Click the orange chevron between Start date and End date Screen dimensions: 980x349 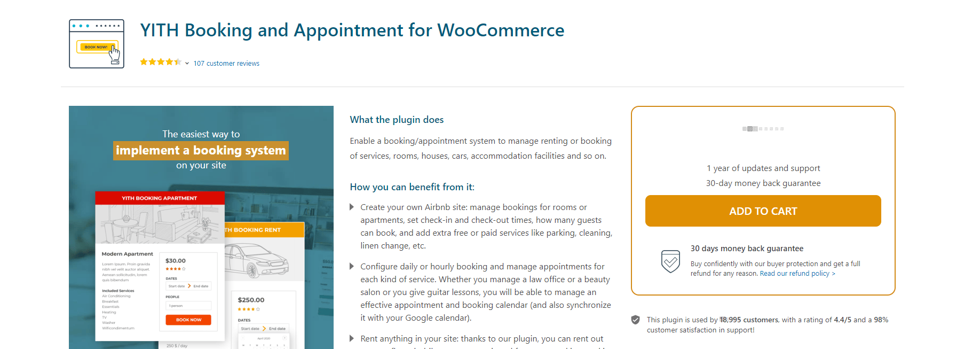pyautogui.click(x=189, y=286)
